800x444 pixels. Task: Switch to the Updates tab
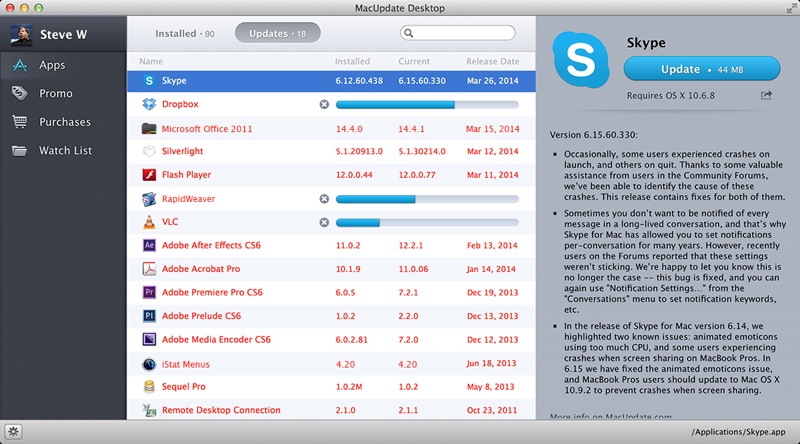[278, 33]
